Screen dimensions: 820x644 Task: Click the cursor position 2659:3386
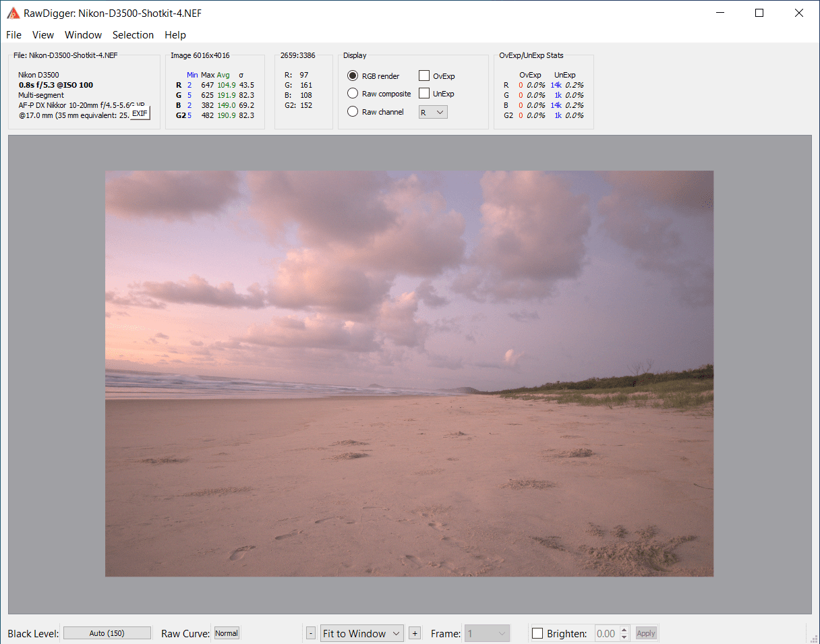coord(298,55)
